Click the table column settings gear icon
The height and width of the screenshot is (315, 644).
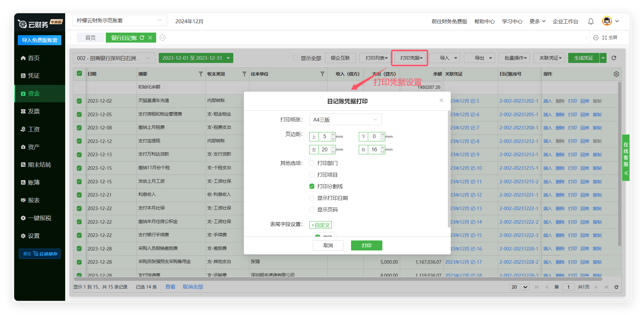point(616,74)
